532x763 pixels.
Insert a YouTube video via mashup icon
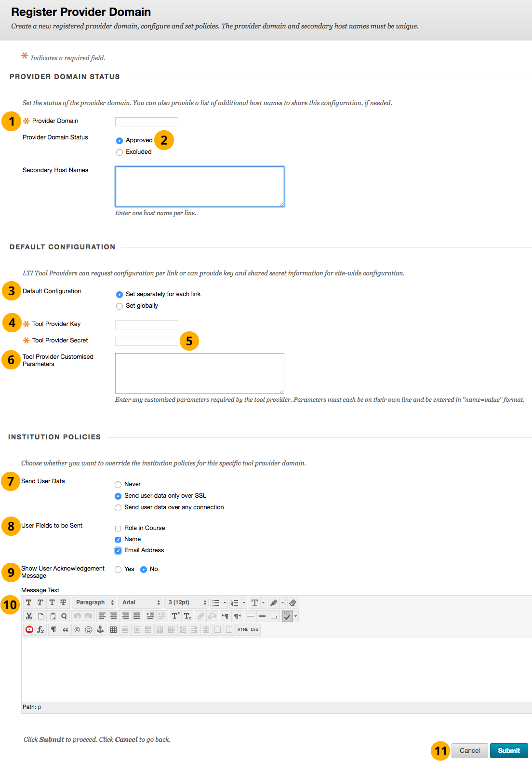[x=29, y=629]
